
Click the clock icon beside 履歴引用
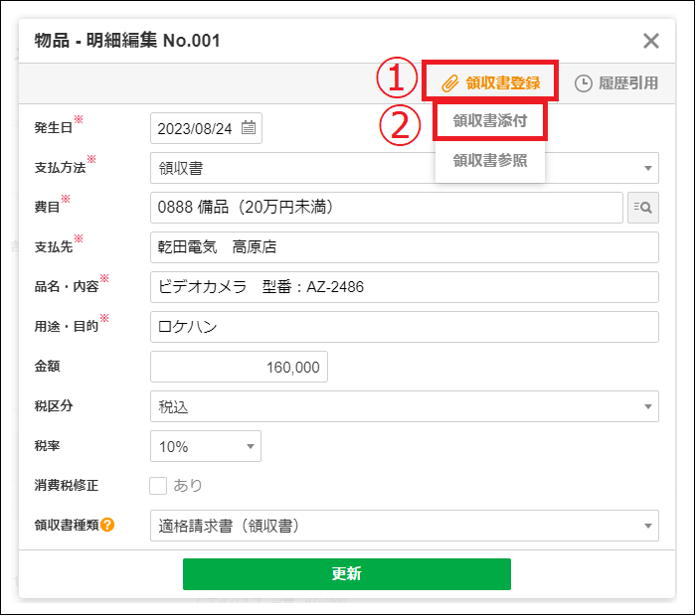pyautogui.click(x=584, y=82)
